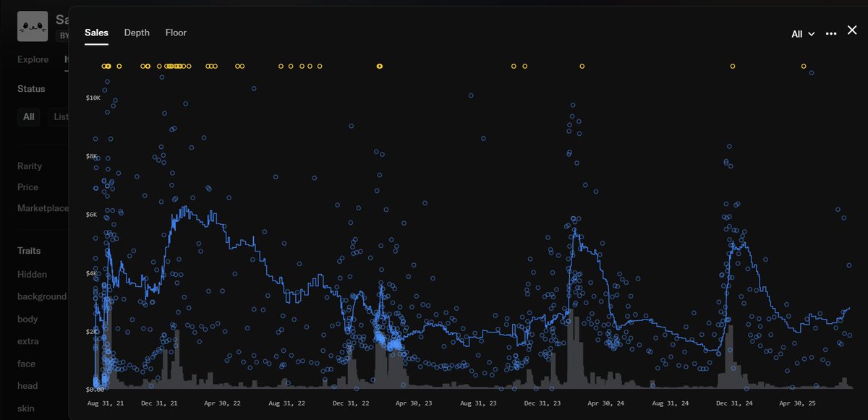Expand the background trait filter

(x=42, y=296)
